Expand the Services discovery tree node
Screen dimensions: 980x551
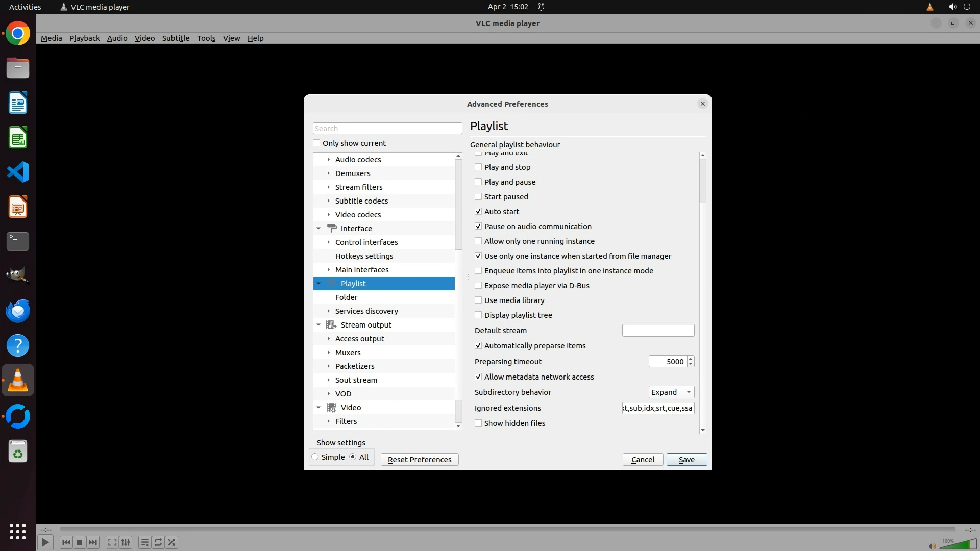329,311
